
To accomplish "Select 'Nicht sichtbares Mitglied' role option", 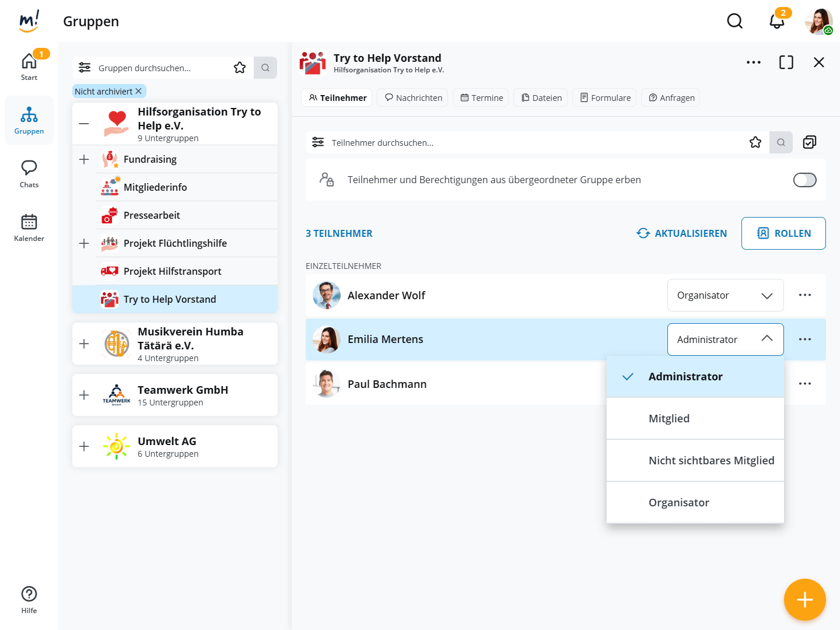I will (710, 461).
